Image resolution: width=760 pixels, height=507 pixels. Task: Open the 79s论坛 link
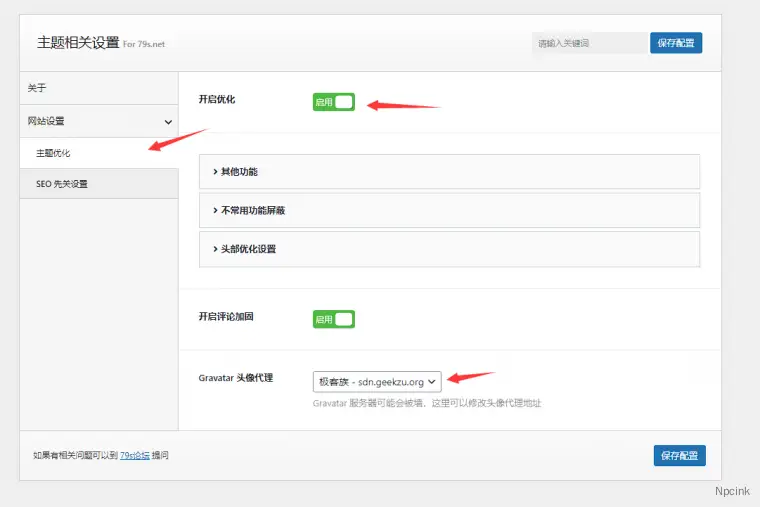(x=134, y=456)
